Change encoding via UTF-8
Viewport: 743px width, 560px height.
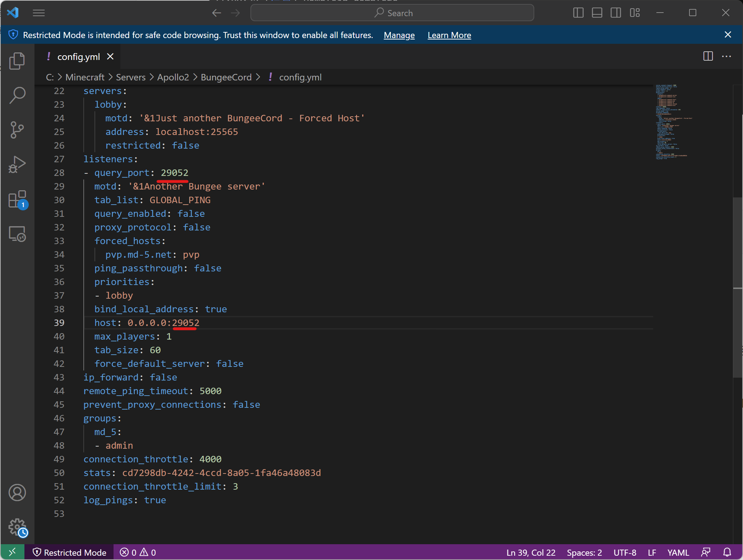click(x=625, y=552)
